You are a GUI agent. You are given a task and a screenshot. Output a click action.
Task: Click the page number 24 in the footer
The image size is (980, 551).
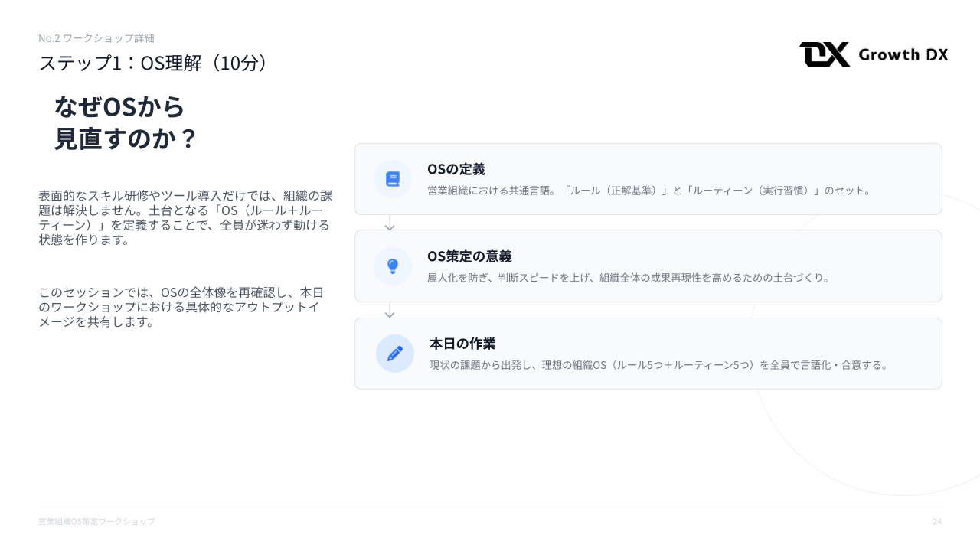click(x=936, y=521)
